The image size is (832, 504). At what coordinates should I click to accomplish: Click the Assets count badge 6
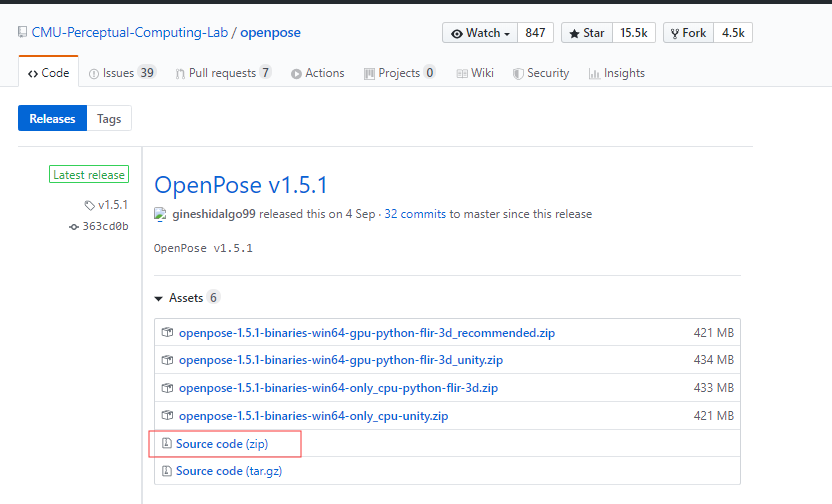(213, 298)
